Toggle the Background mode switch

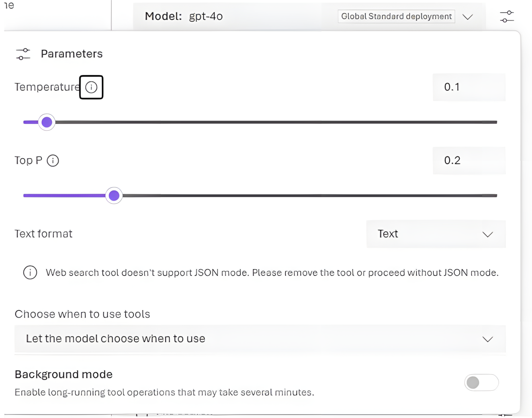click(481, 382)
